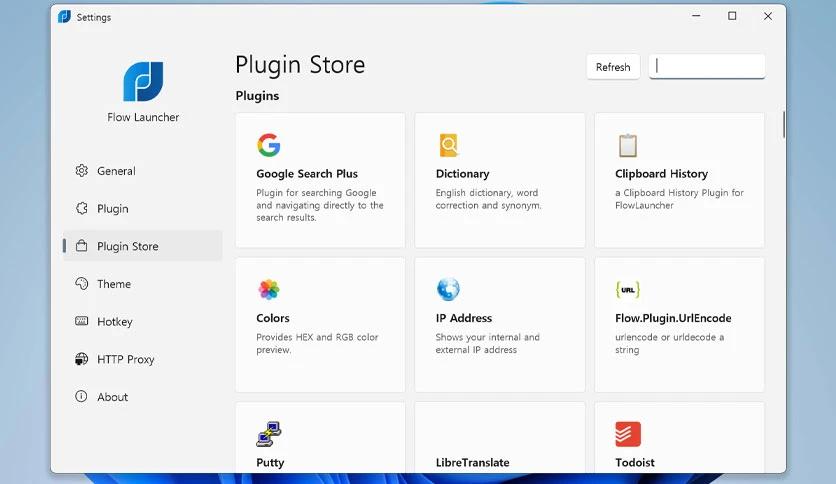Click the 'English dictionary, word correction' description
836x484 pixels.
pyautogui.click(x=488, y=199)
